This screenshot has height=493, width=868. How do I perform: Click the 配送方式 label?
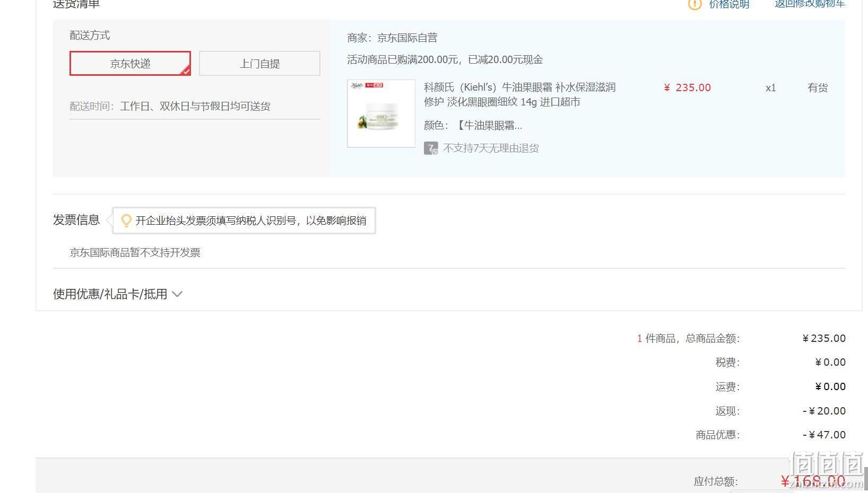point(90,35)
